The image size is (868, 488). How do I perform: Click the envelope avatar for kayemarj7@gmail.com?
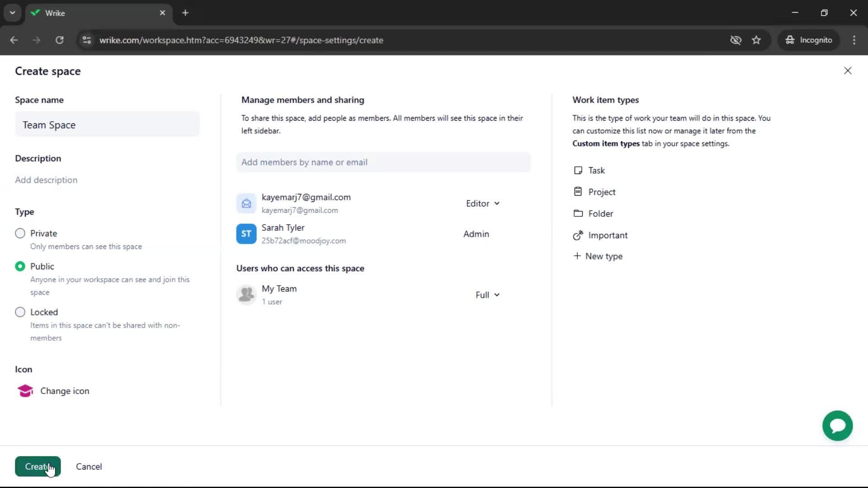[x=246, y=203]
